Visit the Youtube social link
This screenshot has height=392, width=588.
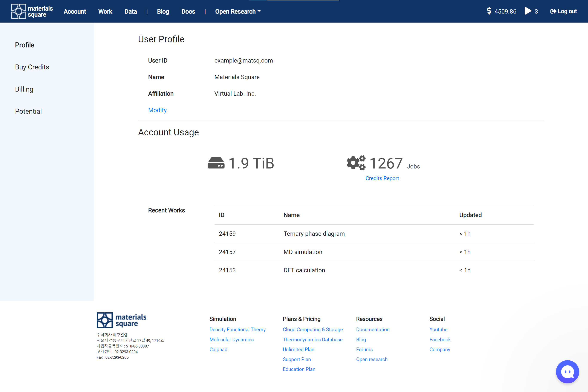[438, 329]
